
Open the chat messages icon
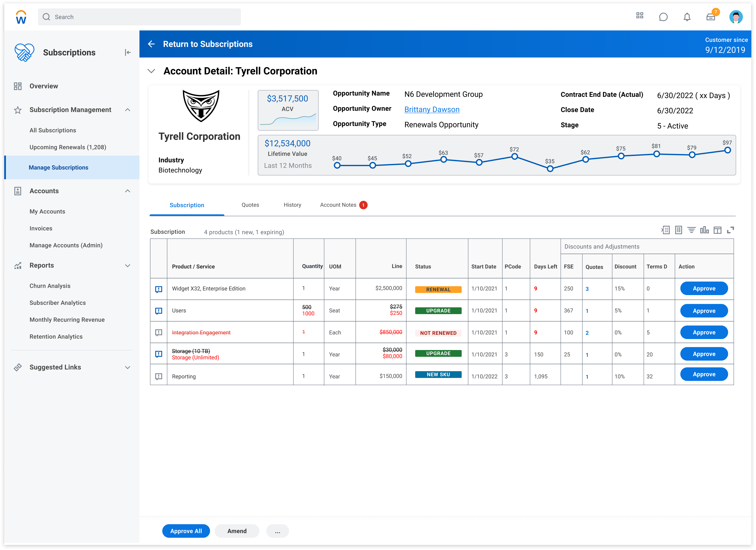(663, 17)
